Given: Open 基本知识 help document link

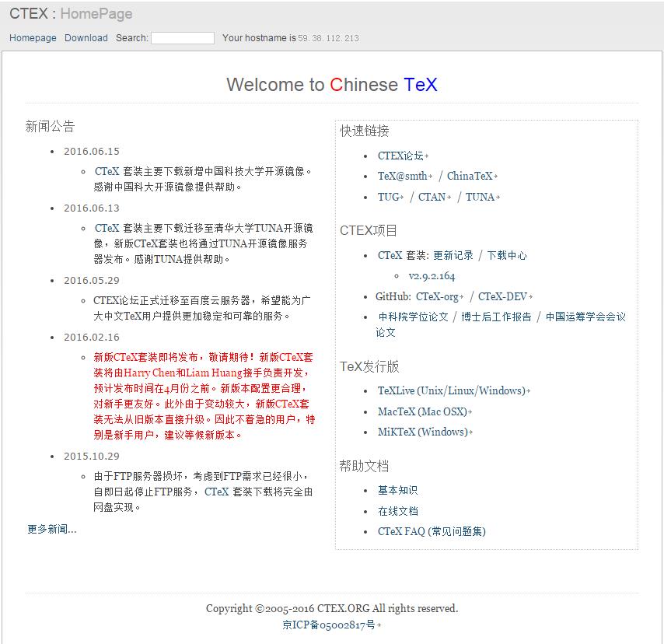Looking at the screenshot, I should [x=397, y=490].
